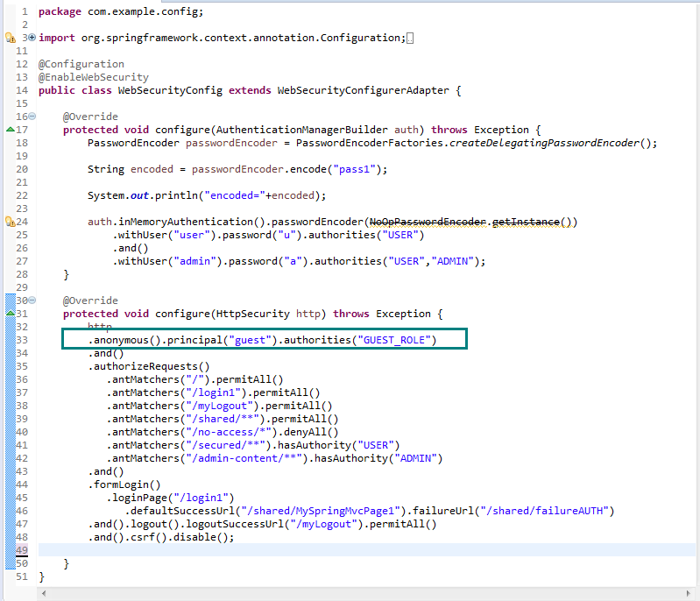Click 'disable()' on line 48

click(x=201, y=537)
